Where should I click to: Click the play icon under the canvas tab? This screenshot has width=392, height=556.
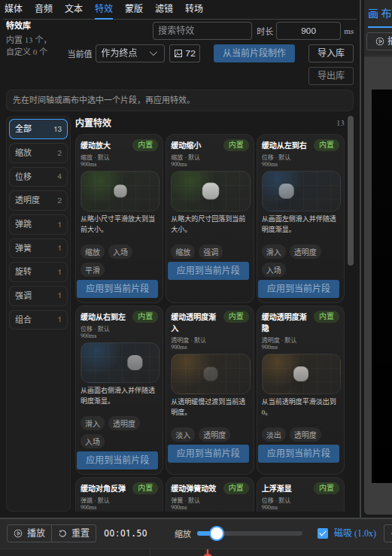tap(379, 41)
